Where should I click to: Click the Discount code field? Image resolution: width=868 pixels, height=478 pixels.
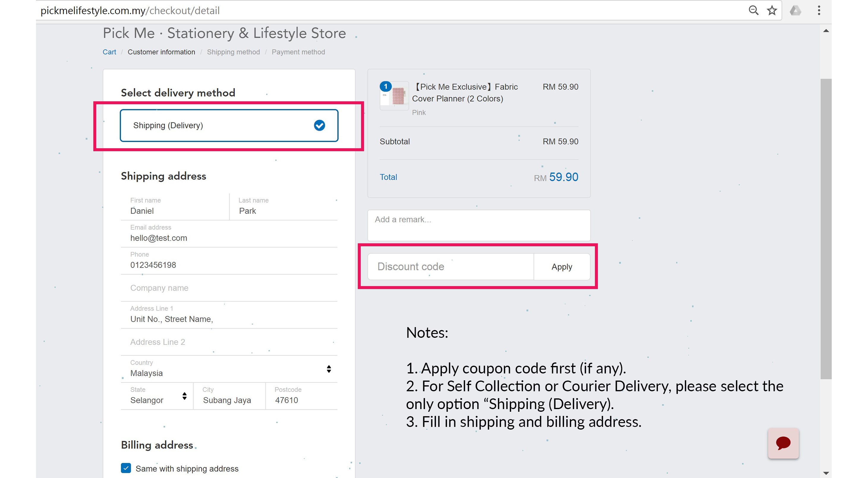pos(450,266)
